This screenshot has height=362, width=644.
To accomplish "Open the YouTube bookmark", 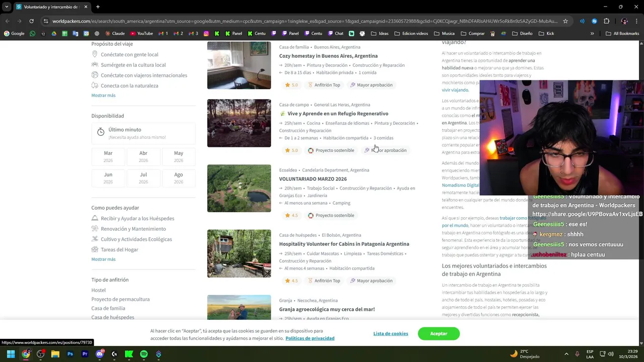I will [141, 34].
